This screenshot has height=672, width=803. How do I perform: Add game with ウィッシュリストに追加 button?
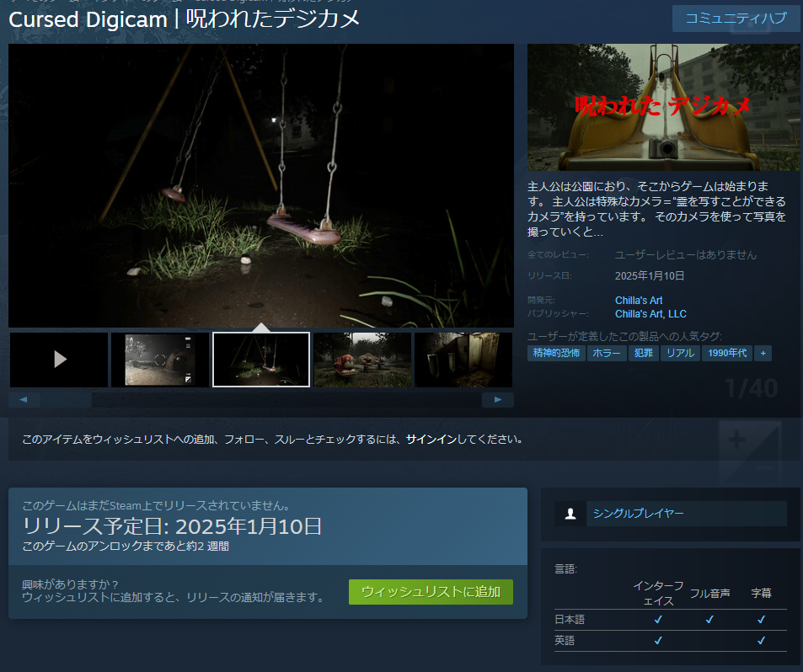coord(431,591)
